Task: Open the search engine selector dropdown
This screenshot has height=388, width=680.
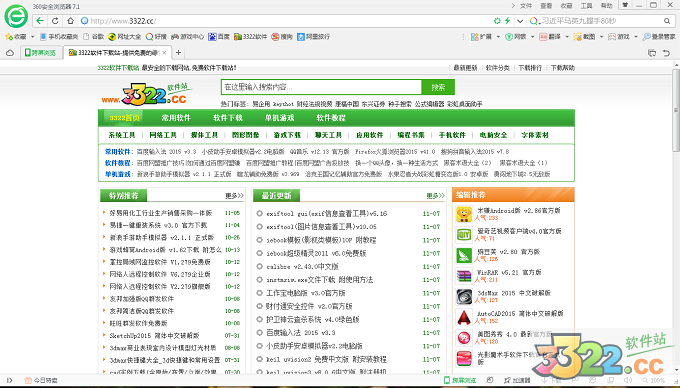Action: coord(534,21)
